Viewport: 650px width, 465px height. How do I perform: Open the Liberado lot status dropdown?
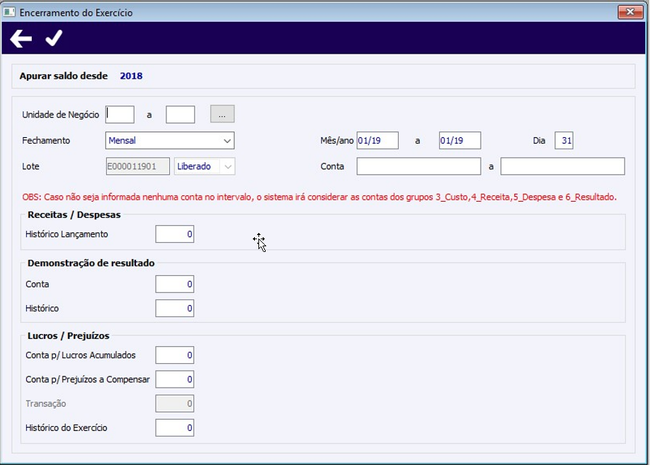pyautogui.click(x=204, y=166)
